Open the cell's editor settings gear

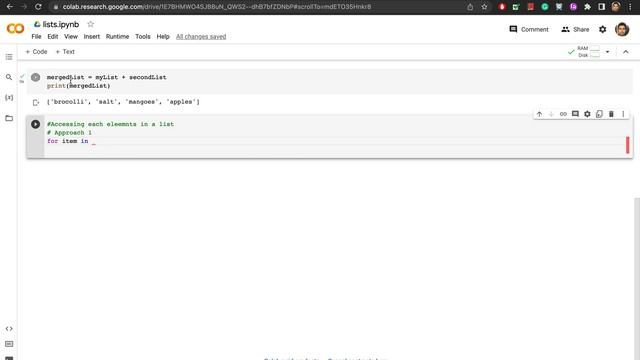point(587,114)
